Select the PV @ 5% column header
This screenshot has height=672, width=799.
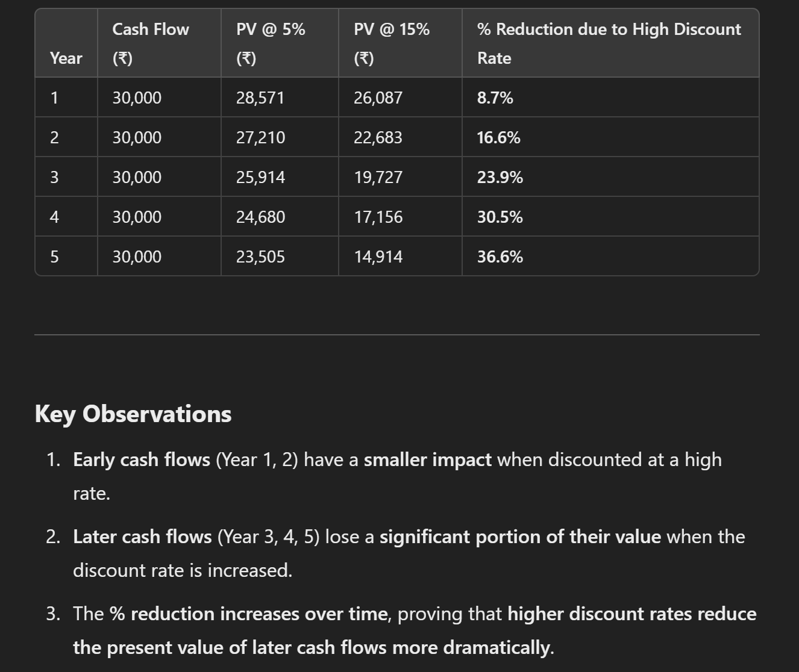point(271,43)
